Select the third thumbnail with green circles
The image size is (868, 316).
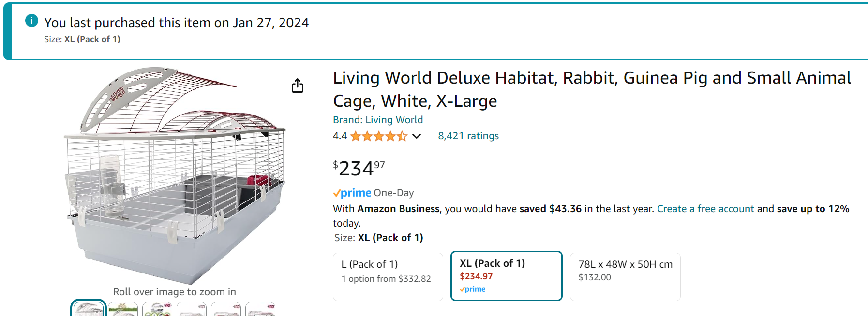(x=157, y=309)
